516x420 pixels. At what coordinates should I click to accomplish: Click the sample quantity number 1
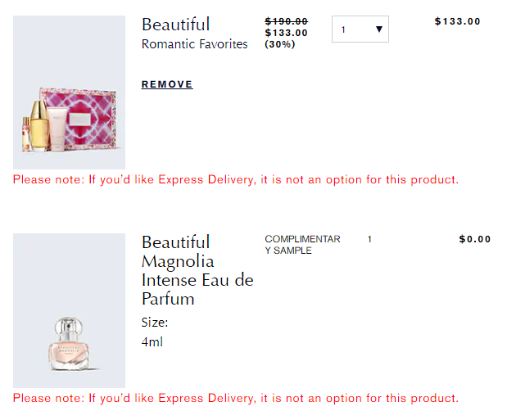click(x=369, y=239)
